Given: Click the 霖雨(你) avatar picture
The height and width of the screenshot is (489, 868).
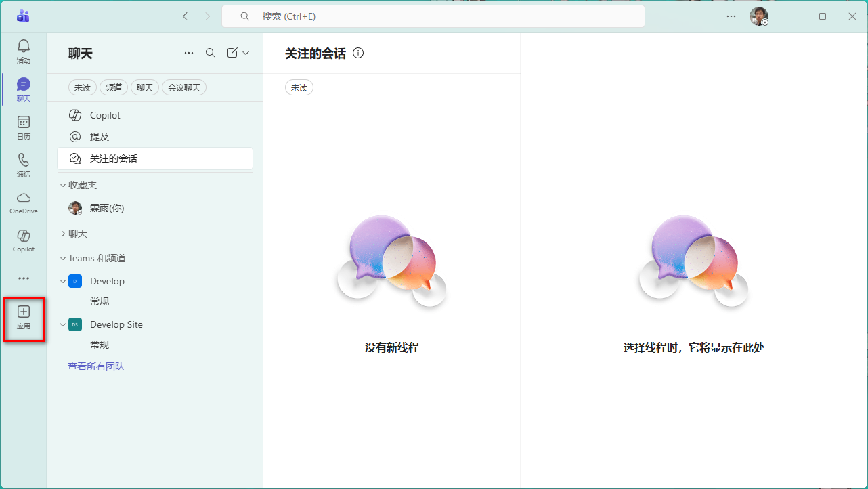Looking at the screenshot, I should click(x=75, y=208).
